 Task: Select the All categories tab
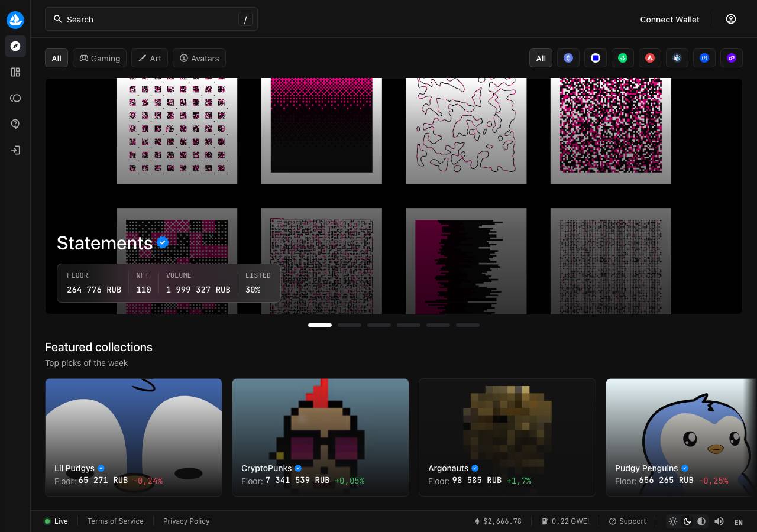tap(56, 58)
